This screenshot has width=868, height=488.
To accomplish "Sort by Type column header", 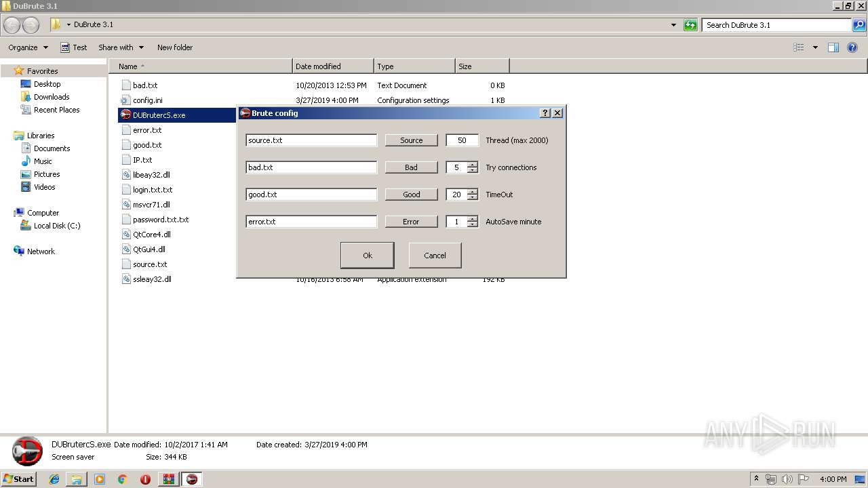I will (x=414, y=66).
